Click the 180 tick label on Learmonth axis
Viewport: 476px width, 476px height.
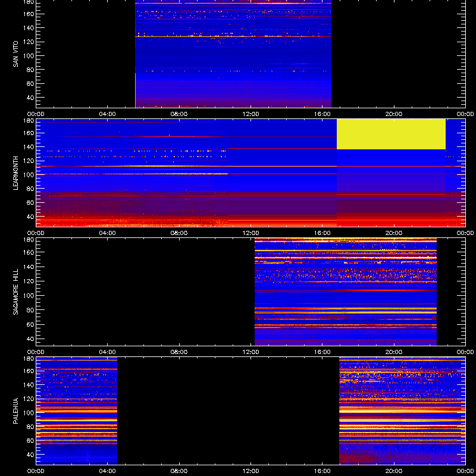point(28,121)
